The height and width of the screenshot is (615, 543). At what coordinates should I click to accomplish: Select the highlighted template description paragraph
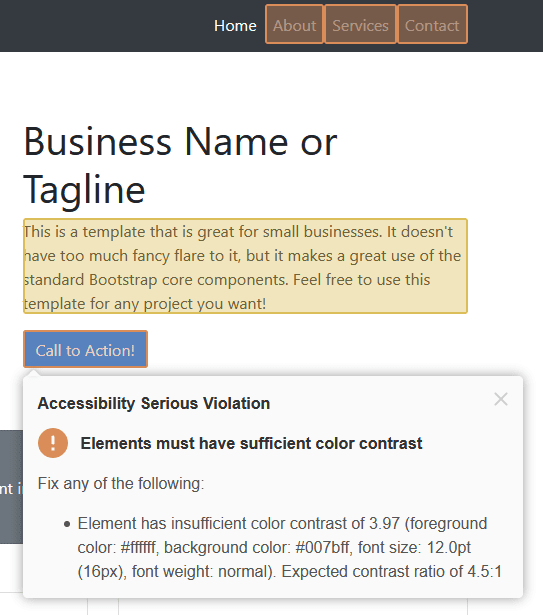(x=245, y=266)
